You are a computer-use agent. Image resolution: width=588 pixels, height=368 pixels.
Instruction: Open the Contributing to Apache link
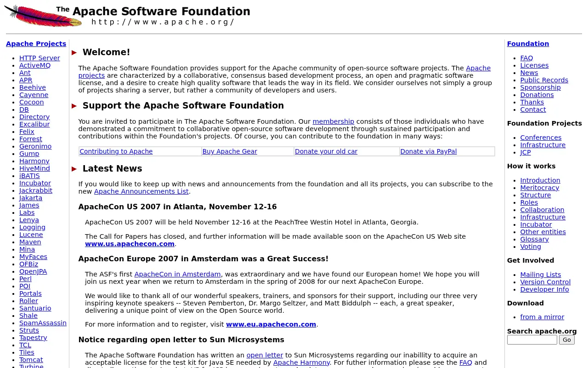pos(116,151)
